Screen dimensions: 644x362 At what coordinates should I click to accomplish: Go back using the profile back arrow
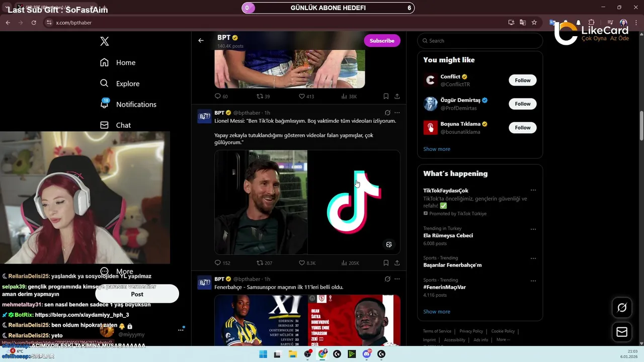coord(201,41)
